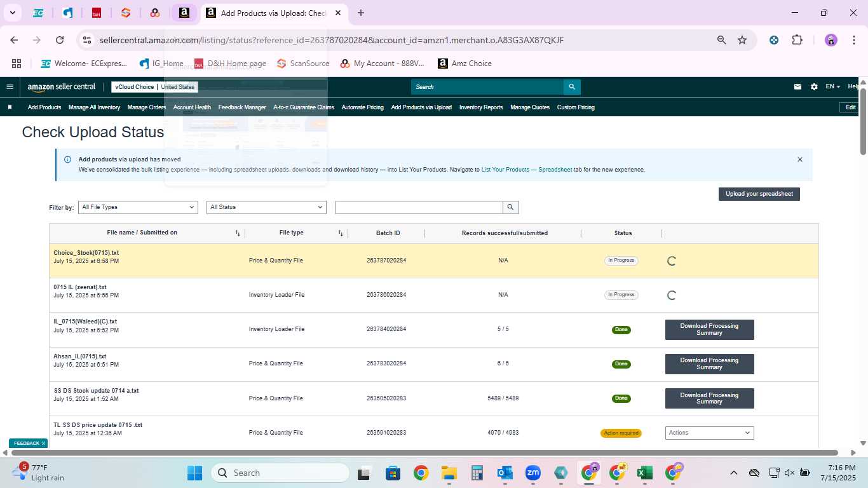Open the settings gear icon

click(814, 87)
